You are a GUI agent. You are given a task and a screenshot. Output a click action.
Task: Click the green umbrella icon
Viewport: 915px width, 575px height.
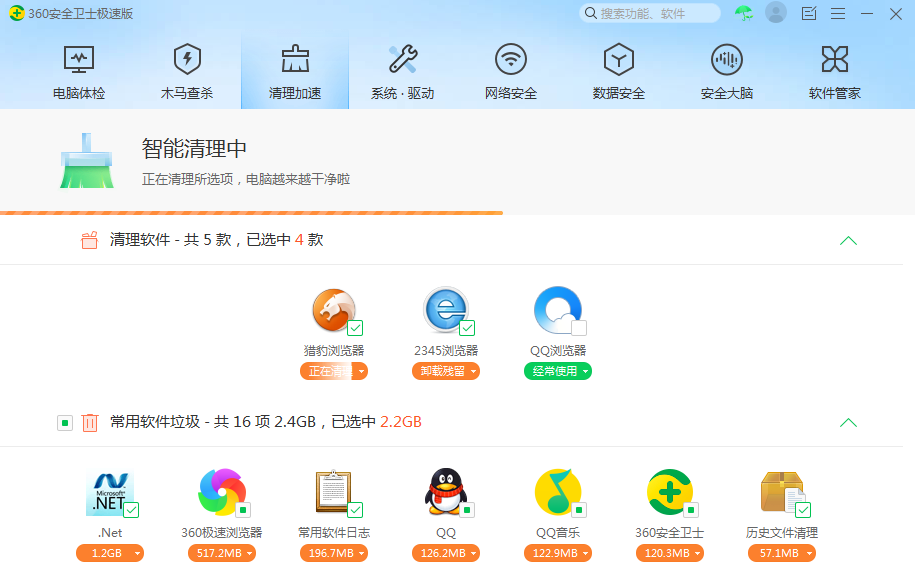coord(743,13)
